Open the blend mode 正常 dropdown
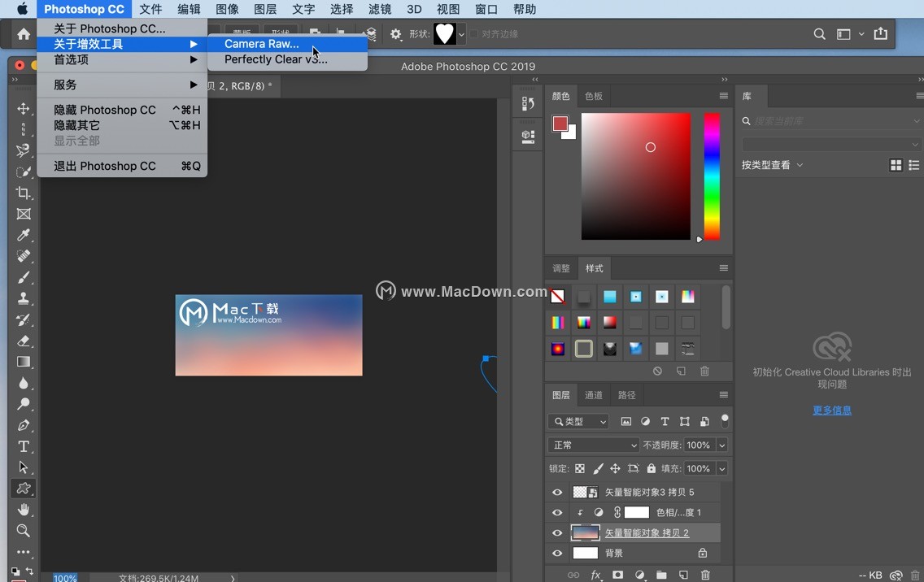The width and height of the screenshot is (924, 582). pyautogui.click(x=594, y=445)
